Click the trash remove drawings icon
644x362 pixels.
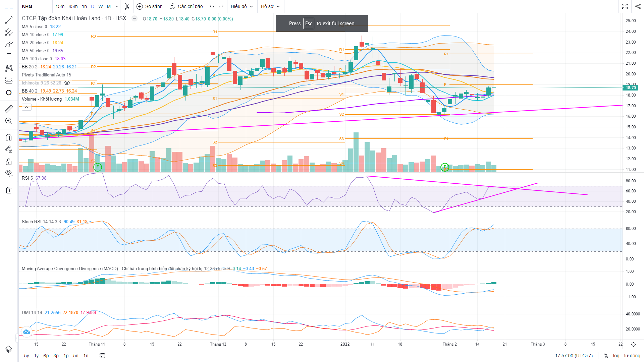click(x=9, y=190)
